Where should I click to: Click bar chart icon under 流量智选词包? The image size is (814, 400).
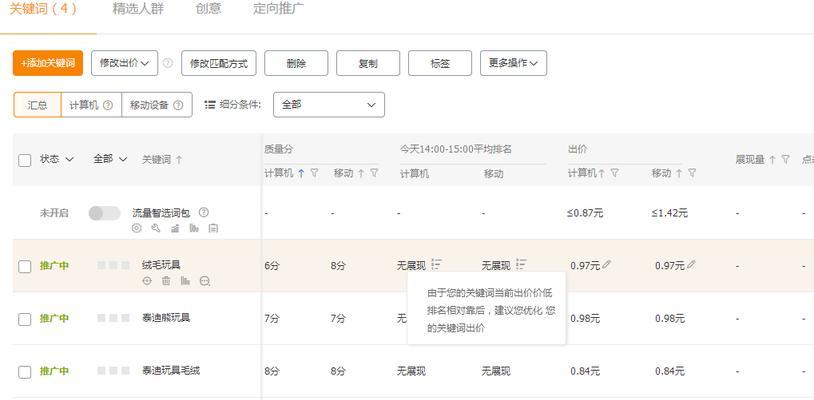tap(194, 228)
